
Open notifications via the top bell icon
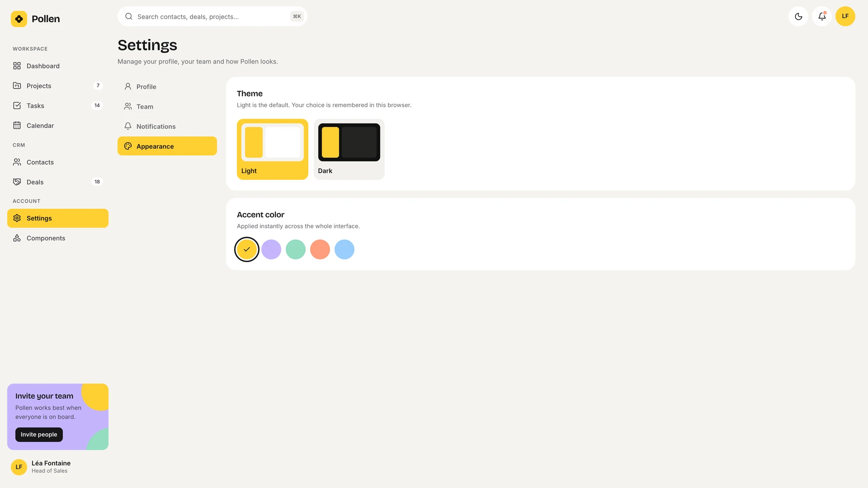[822, 16]
